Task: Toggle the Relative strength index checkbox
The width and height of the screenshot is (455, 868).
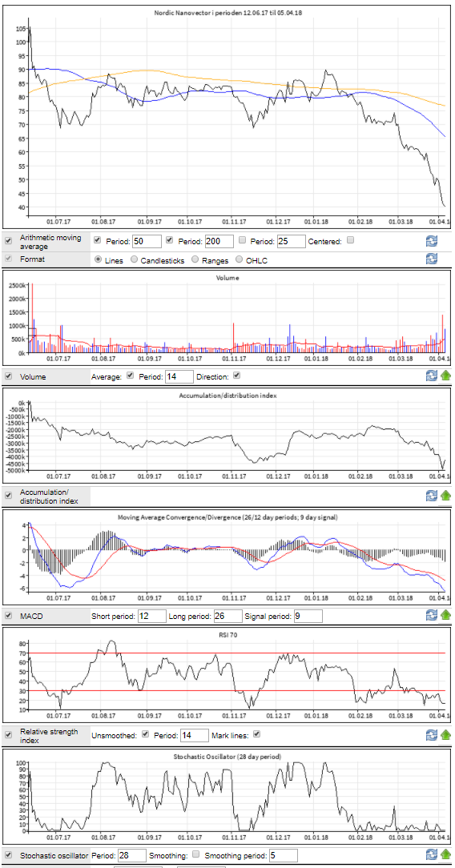Action: [8, 735]
